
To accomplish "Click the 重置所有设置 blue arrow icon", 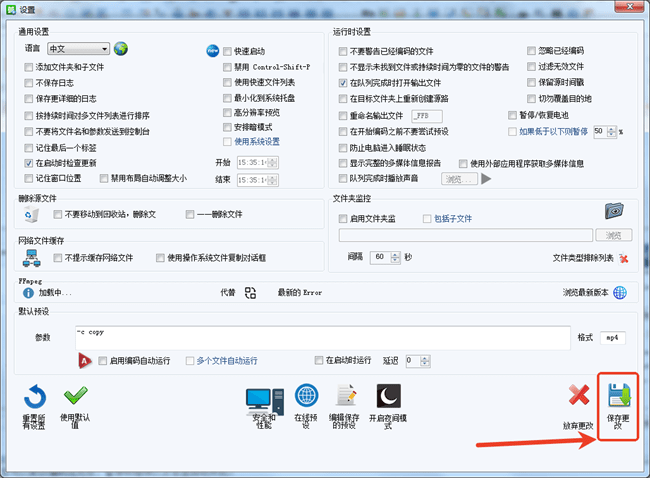I will pyautogui.click(x=35, y=397).
